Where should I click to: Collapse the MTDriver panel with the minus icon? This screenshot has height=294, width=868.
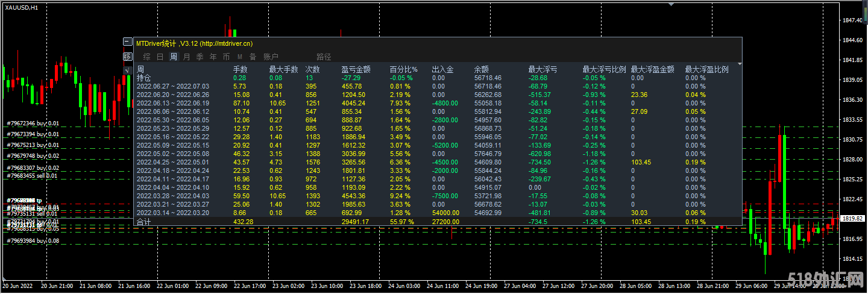point(127,42)
